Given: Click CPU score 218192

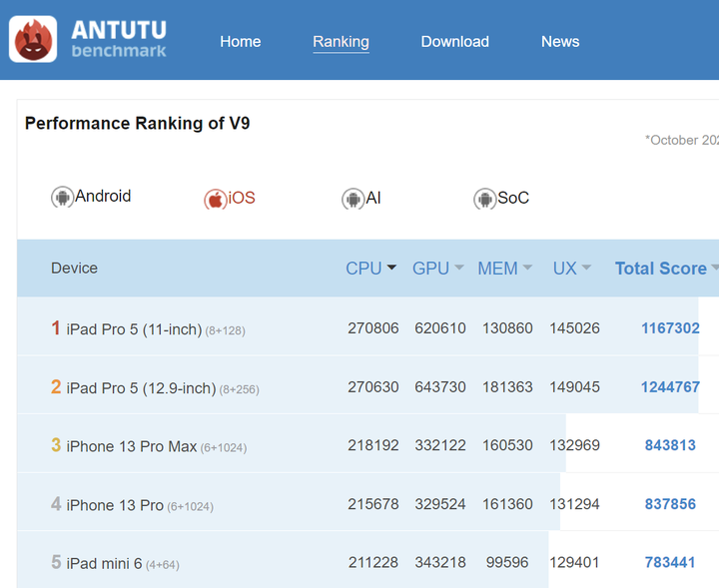Looking at the screenshot, I should [x=373, y=445].
